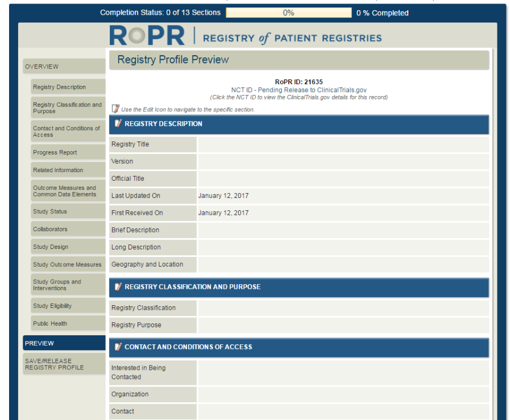Open the Overview sidebar section
This screenshot has height=420, width=510.
(x=64, y=66)
